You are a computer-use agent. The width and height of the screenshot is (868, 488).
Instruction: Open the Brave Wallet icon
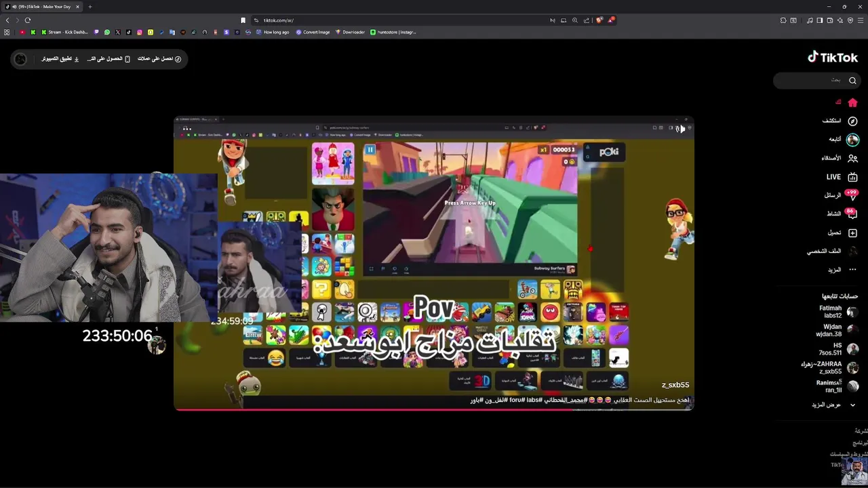pyautogui.click(x=829, y=20)
